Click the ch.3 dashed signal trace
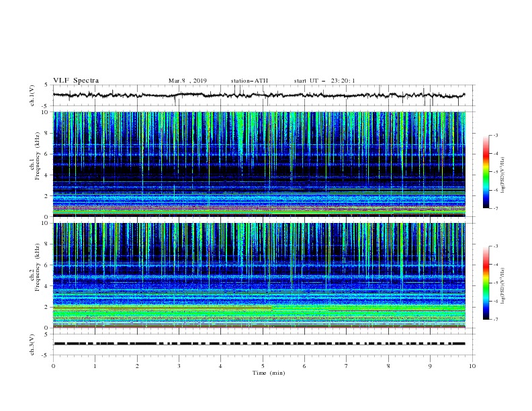 tap(259, 344)
